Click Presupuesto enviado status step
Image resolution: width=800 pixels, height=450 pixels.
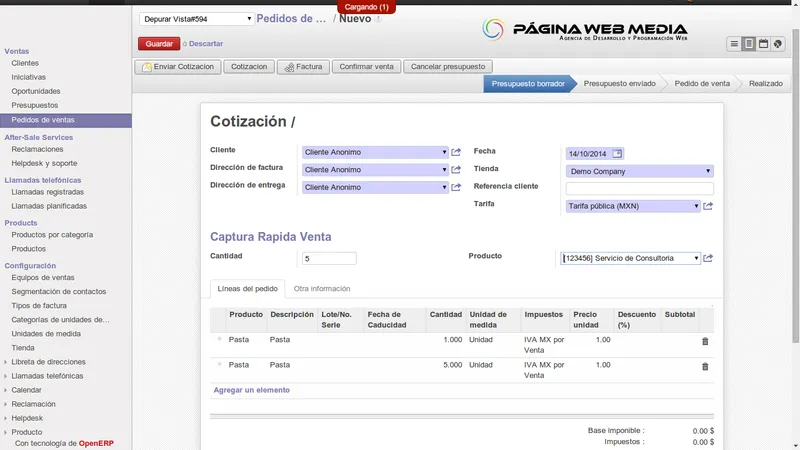click(x=619, y=84)
